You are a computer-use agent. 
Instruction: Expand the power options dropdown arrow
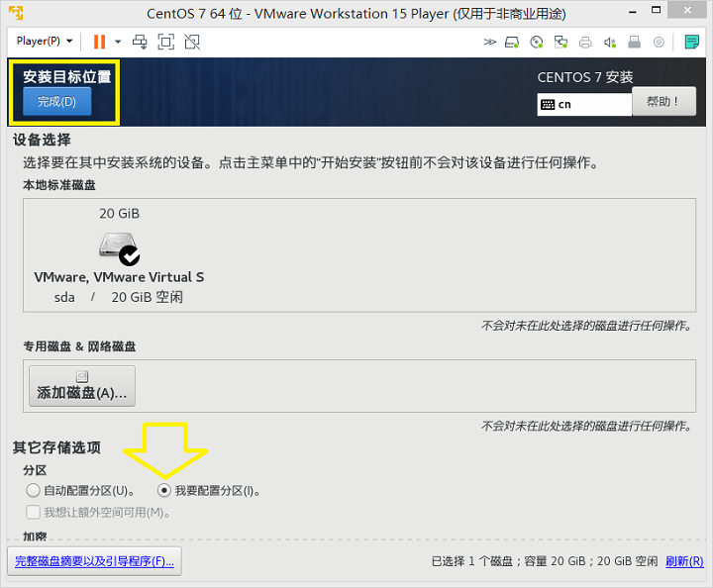tap(118, 42)
